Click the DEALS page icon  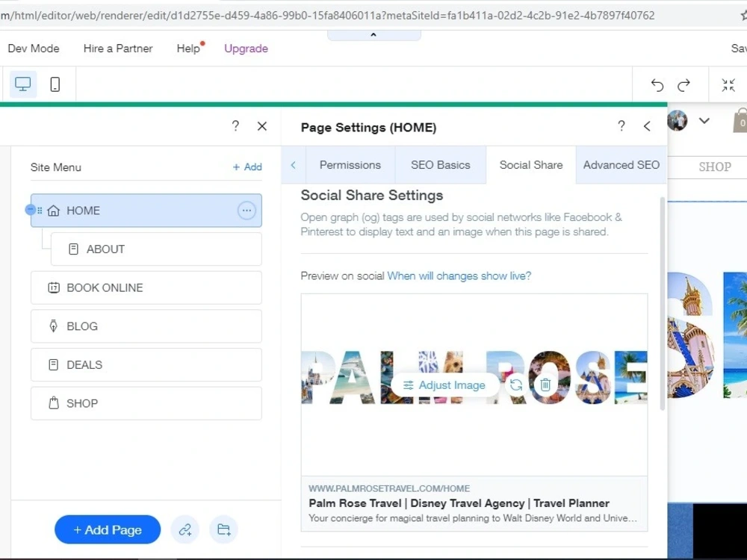(x=53, y=365)
